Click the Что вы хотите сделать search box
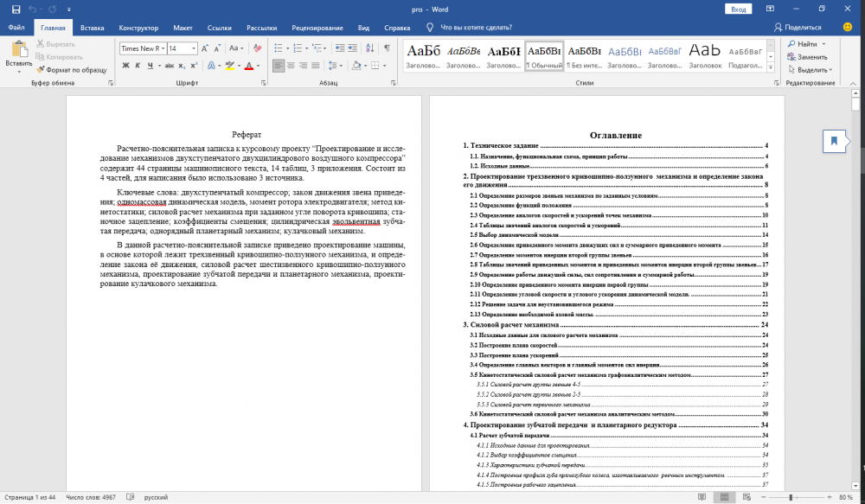865x504 pixels. [476, 28]
